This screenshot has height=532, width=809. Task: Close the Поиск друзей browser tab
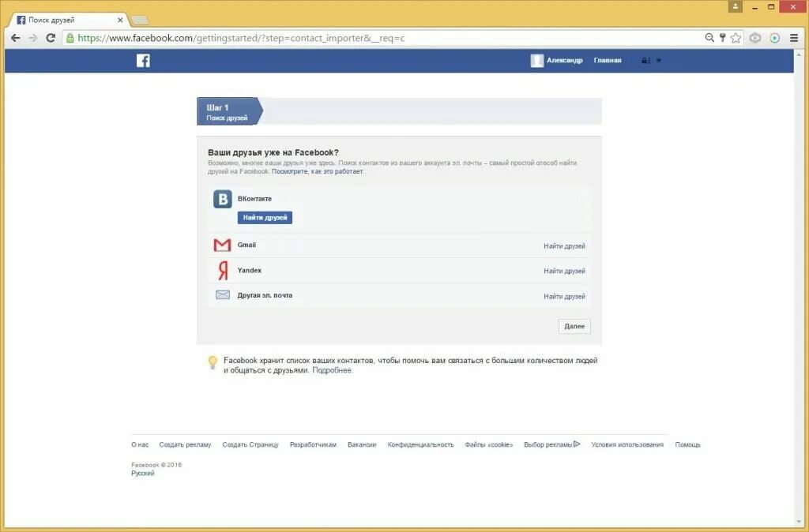click(120, 20)
